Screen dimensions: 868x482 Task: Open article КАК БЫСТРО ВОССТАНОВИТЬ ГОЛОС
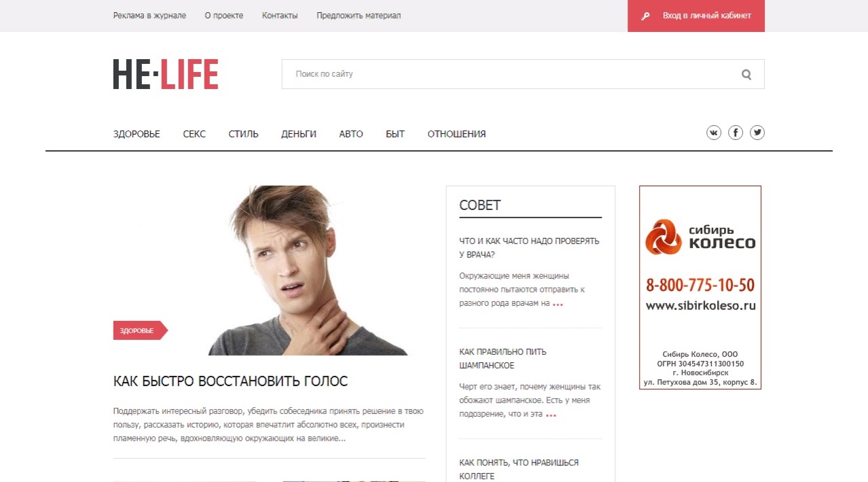[x=230, y=381]
